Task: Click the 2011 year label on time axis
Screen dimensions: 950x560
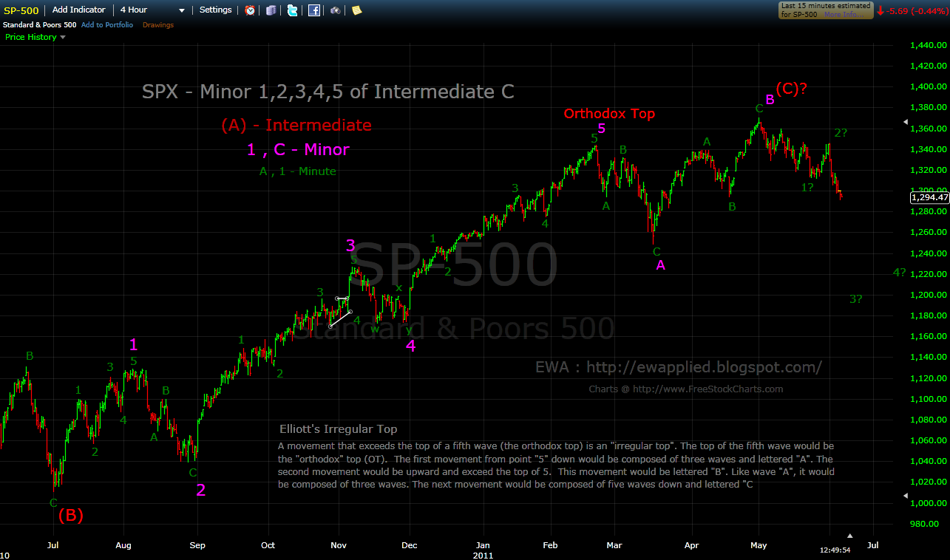Action: pyautogui.click(x=484, y=554)
